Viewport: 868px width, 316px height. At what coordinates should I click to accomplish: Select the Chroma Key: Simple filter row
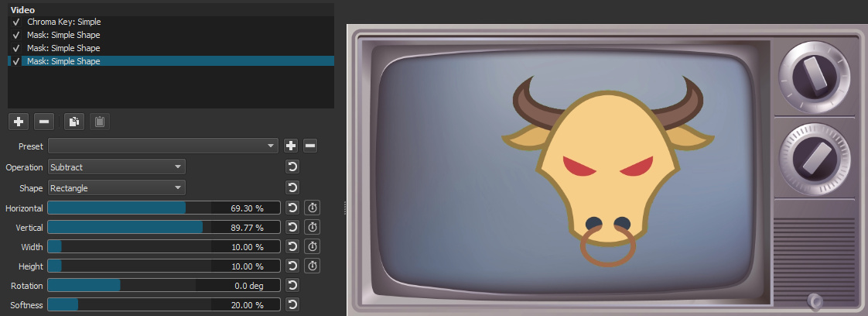[x=171, y=22]
